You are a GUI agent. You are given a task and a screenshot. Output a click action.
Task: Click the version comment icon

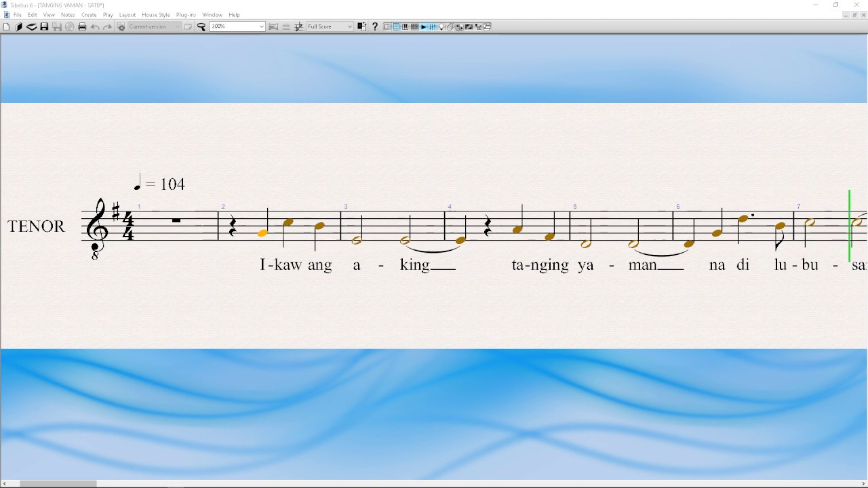(188, 26)
